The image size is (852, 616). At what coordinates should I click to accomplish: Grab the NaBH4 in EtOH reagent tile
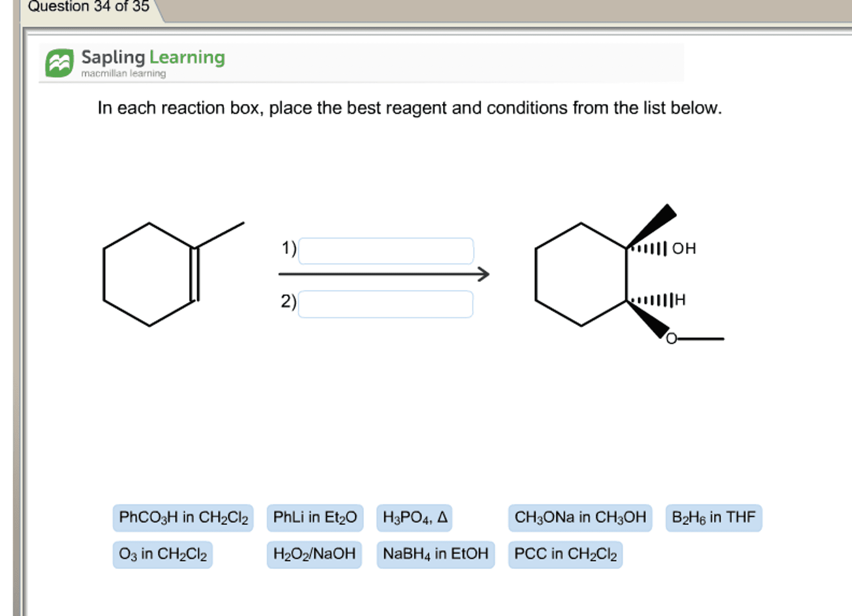[436, 554]
